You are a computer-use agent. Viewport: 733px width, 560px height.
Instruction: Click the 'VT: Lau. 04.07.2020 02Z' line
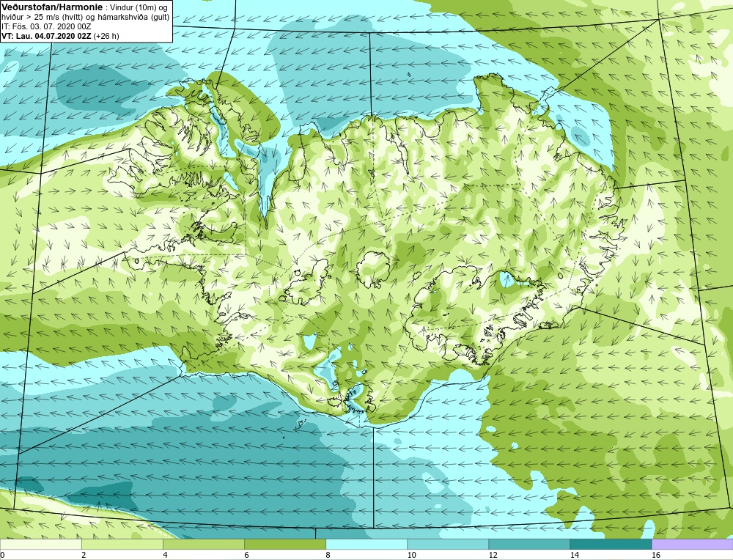coord(46,36)
